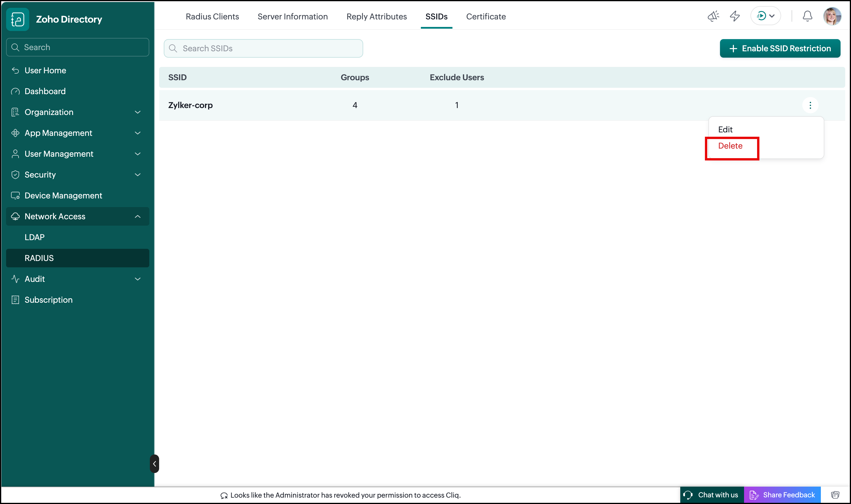Select Delete from the context menu
The height and width of the screenshot is (504, 851).
click(730, 146)
